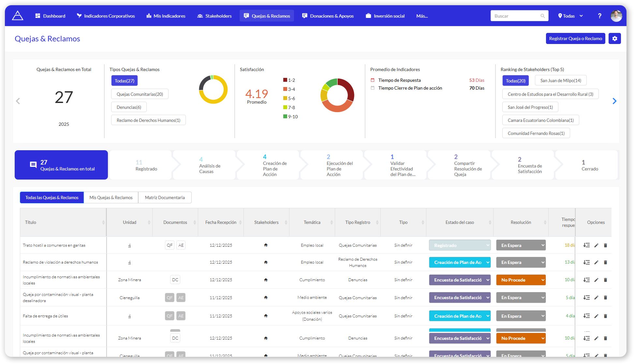Image resolution: width=634 pixels, height=364 pixels.
Task: Switch to the "Matriz Documentaria" tab
Action: (x=165, y=197)
